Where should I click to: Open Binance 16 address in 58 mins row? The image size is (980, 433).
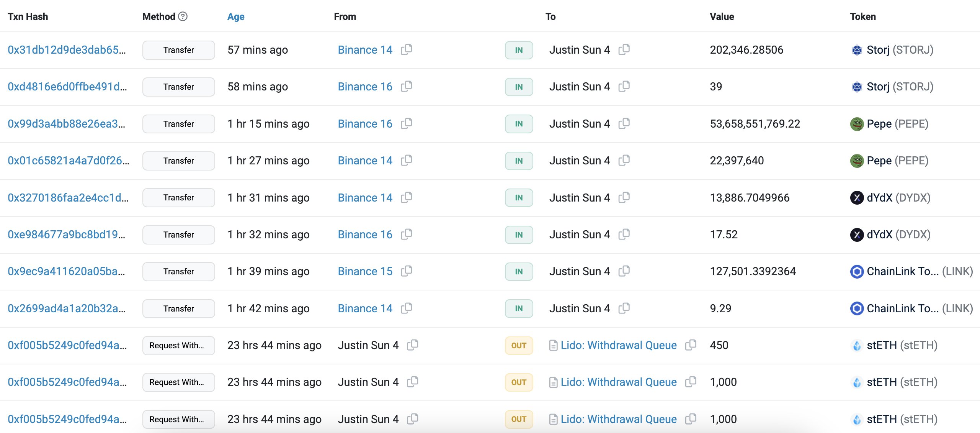click(365, 87)
